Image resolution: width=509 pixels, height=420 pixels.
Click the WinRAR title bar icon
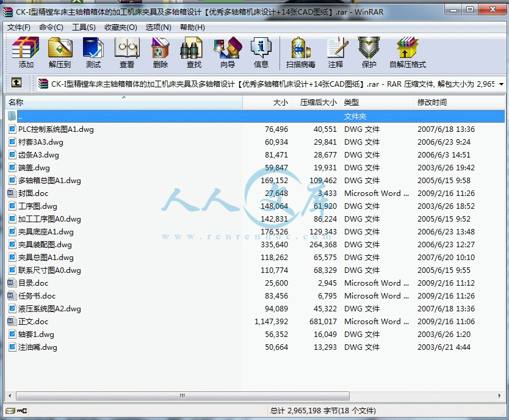[8, 12]
